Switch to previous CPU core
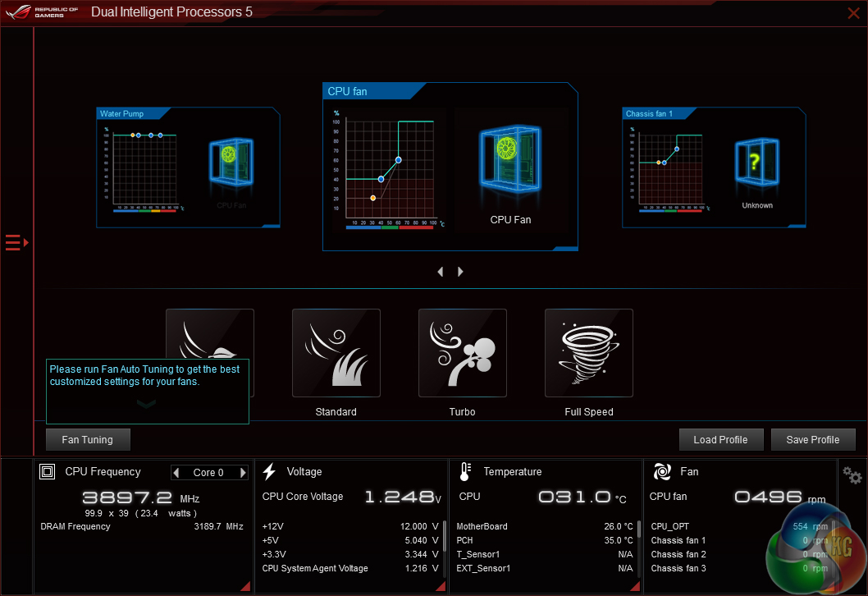868x596 pixels. tap(176, 473)
